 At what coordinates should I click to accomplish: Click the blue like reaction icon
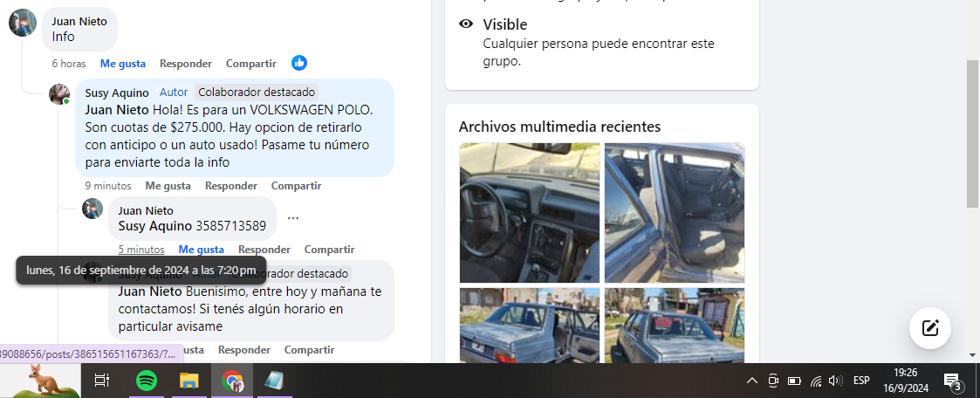(x=299, y=63)
